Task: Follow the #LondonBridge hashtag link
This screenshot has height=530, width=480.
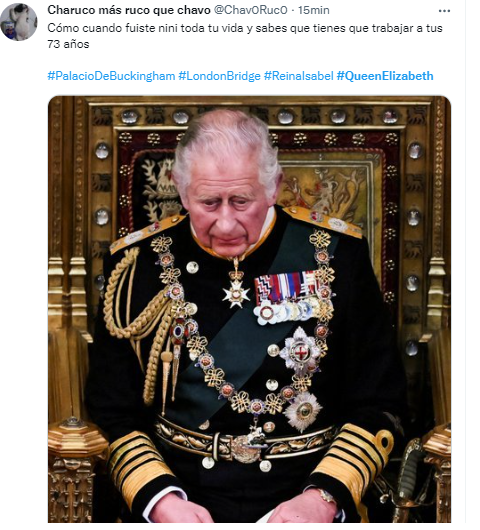Action: (x=219, y=76)
